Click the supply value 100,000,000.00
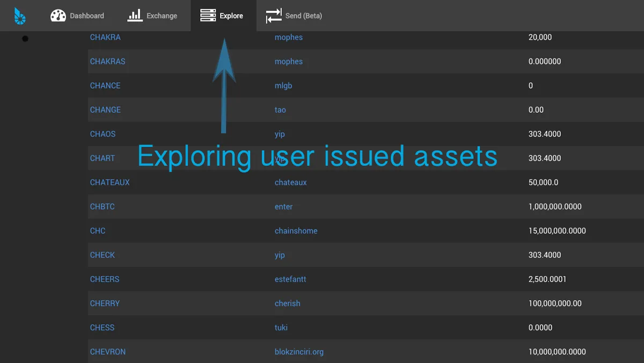This screenshot has height=363, width=644. (555, 303)
